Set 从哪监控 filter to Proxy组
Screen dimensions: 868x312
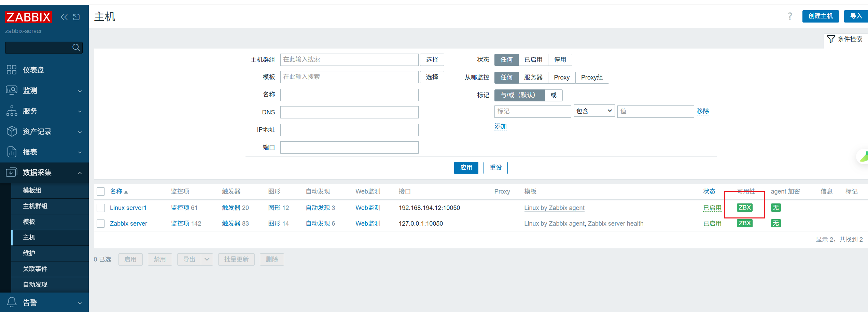point(592,77)
